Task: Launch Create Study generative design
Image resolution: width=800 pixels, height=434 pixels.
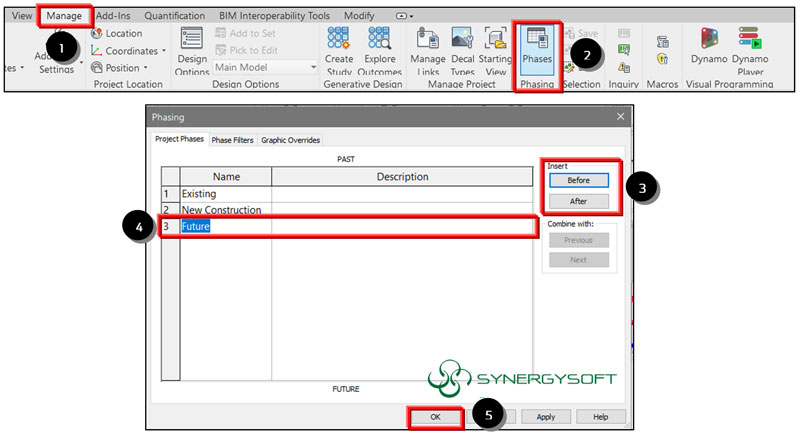Action: (x=339, y=52)
